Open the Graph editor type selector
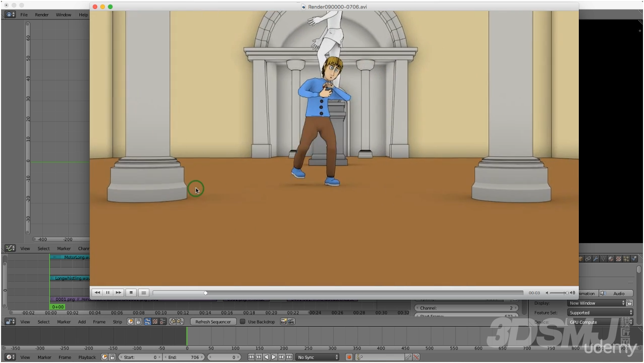 point(10,248)
